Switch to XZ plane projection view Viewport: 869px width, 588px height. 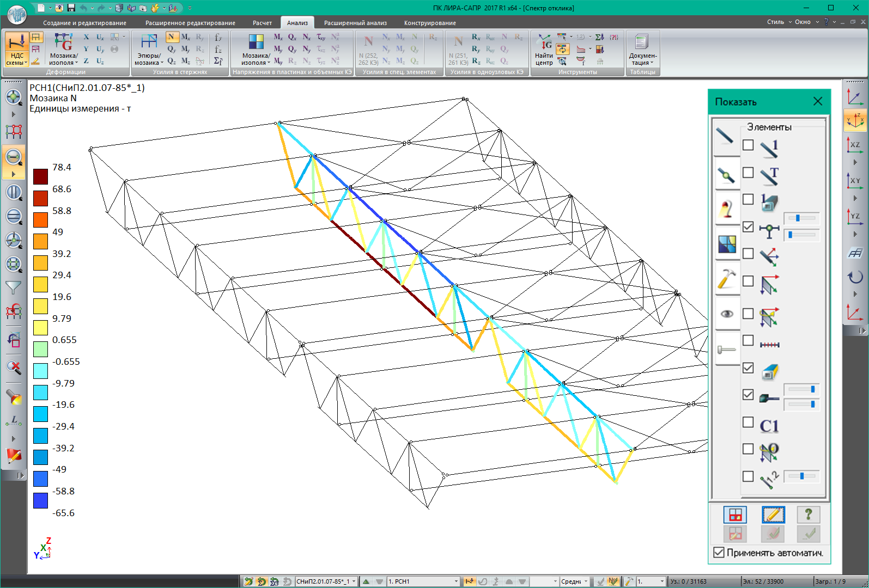[854, 145]
